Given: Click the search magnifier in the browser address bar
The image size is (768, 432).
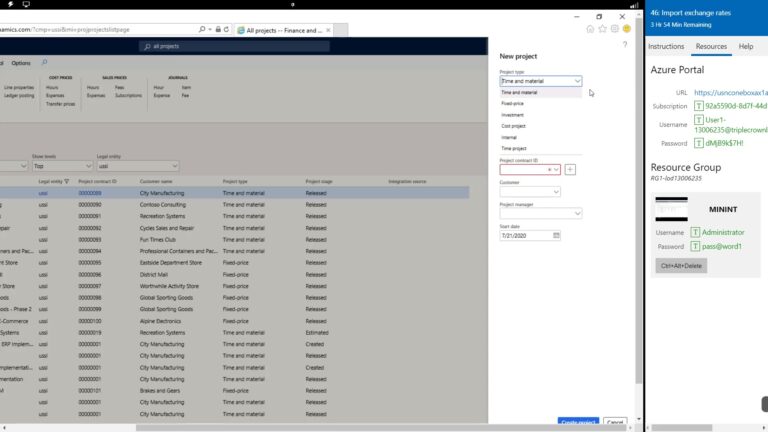Looking at the screenshot, I should pyautogui.click(x=202, y=29).
